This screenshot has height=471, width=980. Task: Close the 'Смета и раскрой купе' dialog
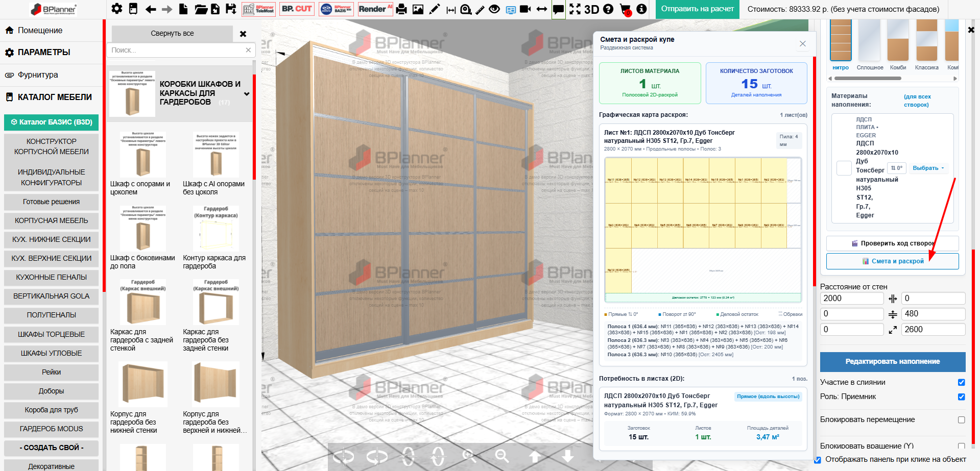click(803, 43)
